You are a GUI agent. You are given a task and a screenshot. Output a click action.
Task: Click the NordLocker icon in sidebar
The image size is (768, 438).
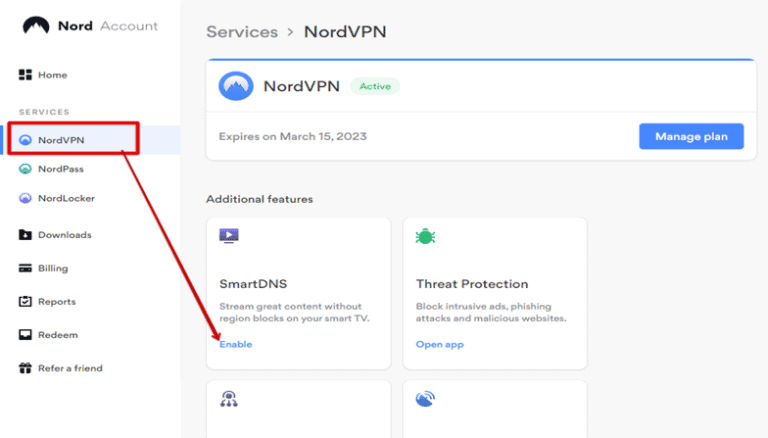click(x=25, y=198)
